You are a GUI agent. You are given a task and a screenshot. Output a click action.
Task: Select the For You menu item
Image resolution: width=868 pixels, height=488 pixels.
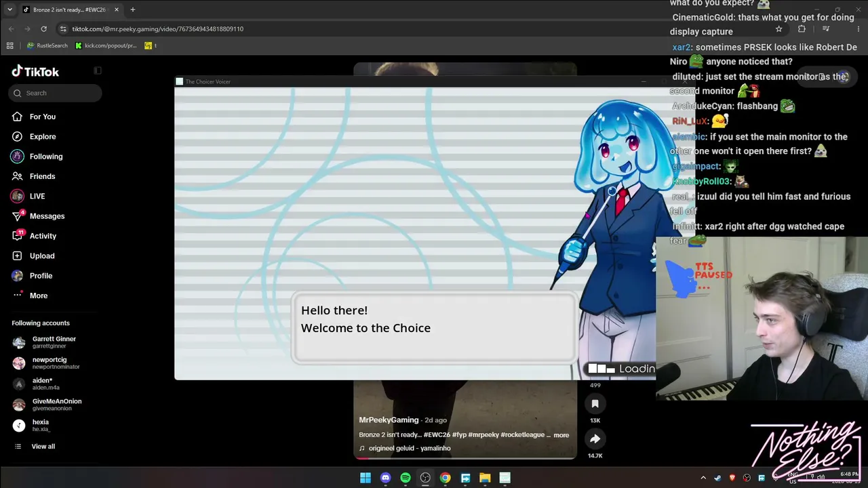(43, 117)
